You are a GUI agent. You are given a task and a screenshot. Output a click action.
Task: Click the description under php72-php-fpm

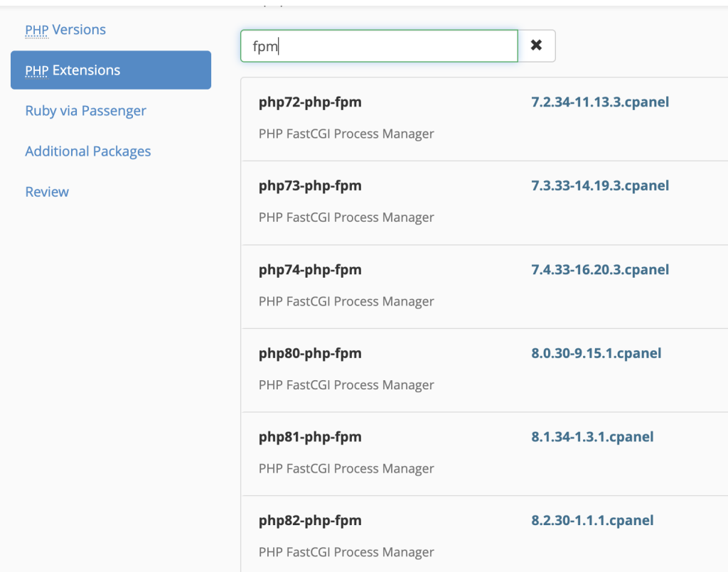click(346, 134)
